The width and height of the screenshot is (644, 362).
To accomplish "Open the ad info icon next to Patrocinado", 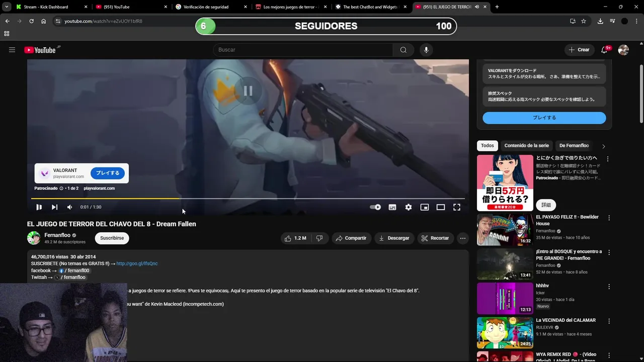I will coord(61,189).
